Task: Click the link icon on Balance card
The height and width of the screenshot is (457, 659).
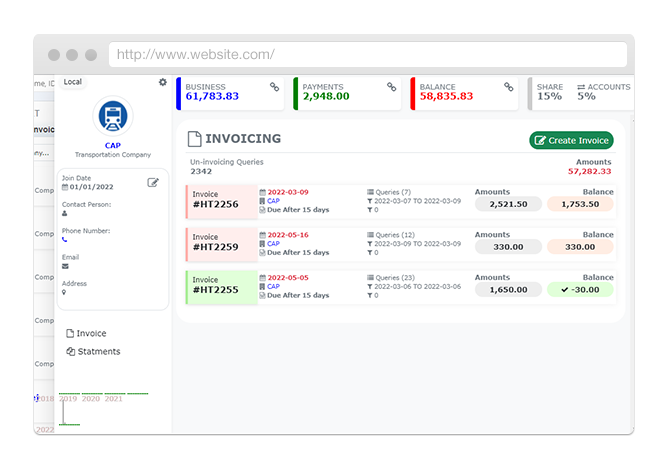Action: click(508, 87)
